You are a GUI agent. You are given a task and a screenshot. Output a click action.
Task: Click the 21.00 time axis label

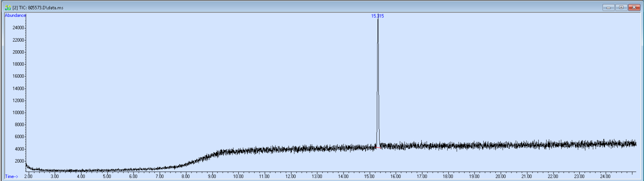click(x=526, y=177)
